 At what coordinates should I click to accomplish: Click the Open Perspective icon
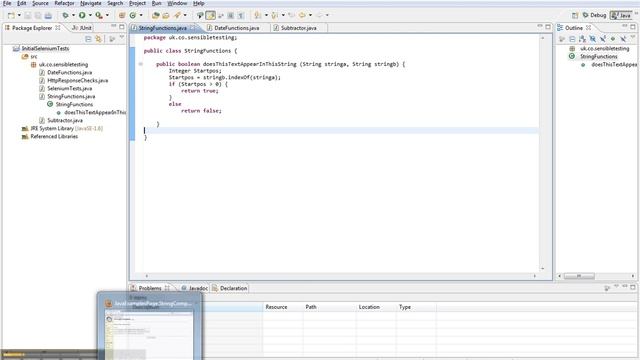[575, 16]
